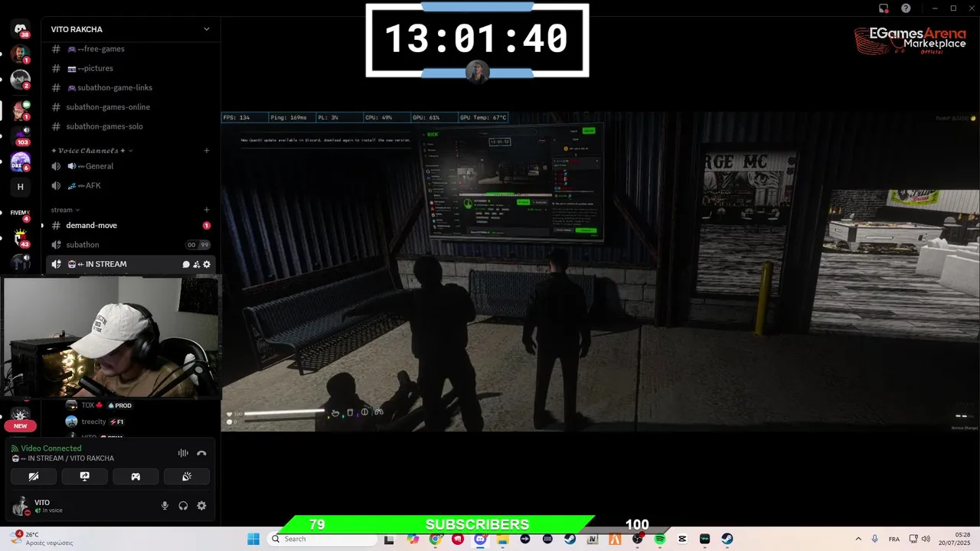Open the server showing 103 notifications
The image size is (980, 551).
click(21, 135)
